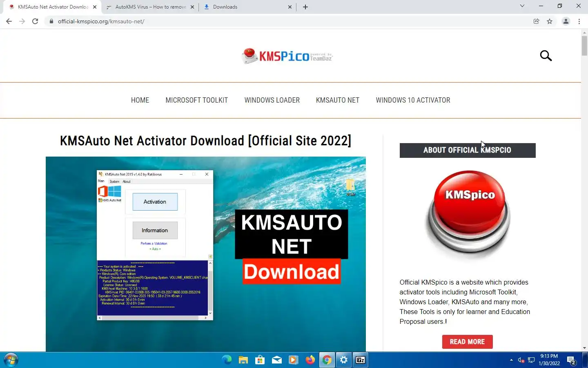Switch to the Downloads tab

pos(248,7)
